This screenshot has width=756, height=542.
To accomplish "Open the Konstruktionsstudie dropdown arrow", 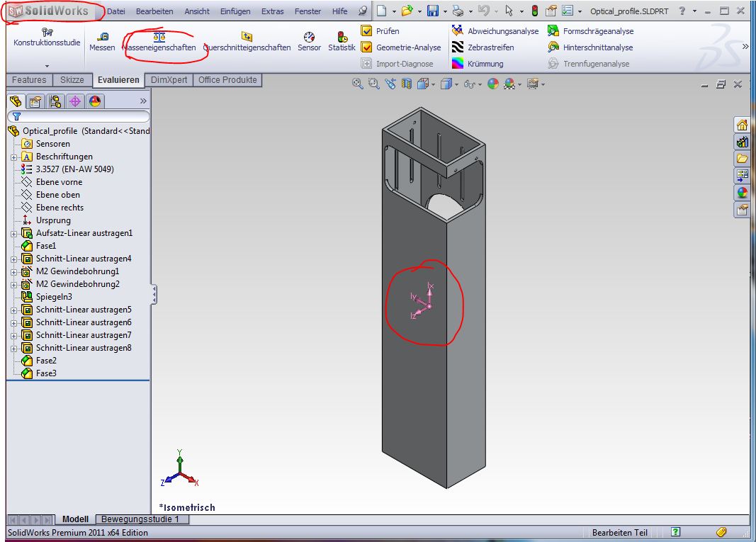I will (47, 65).
